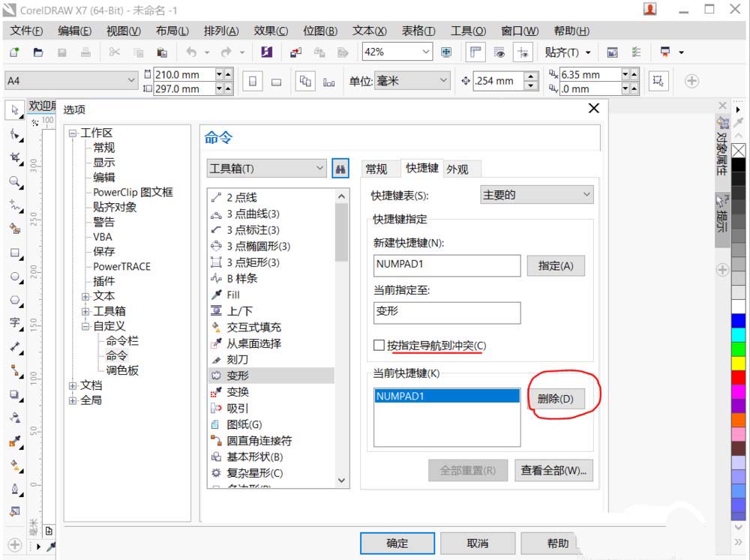Open the 效果 menu
This screenshot has height=560, width=750.
[x=271, y=31]
